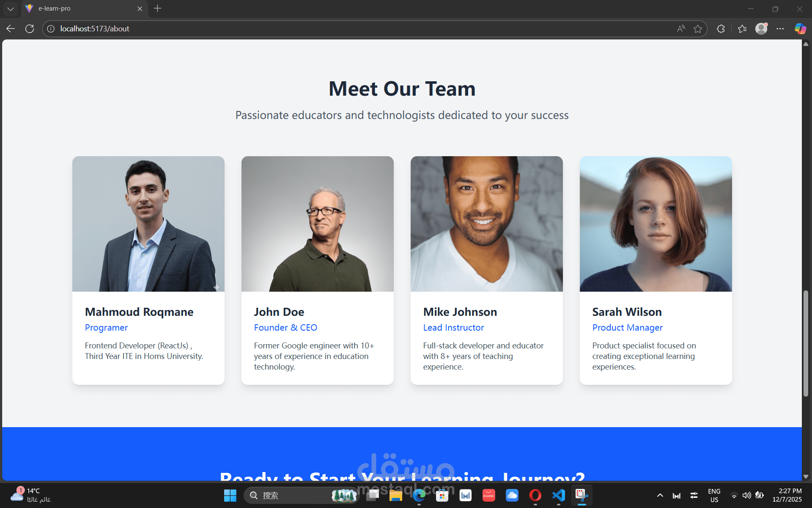
Task: Add page to favorites with star icon
Action: [698, 29]
